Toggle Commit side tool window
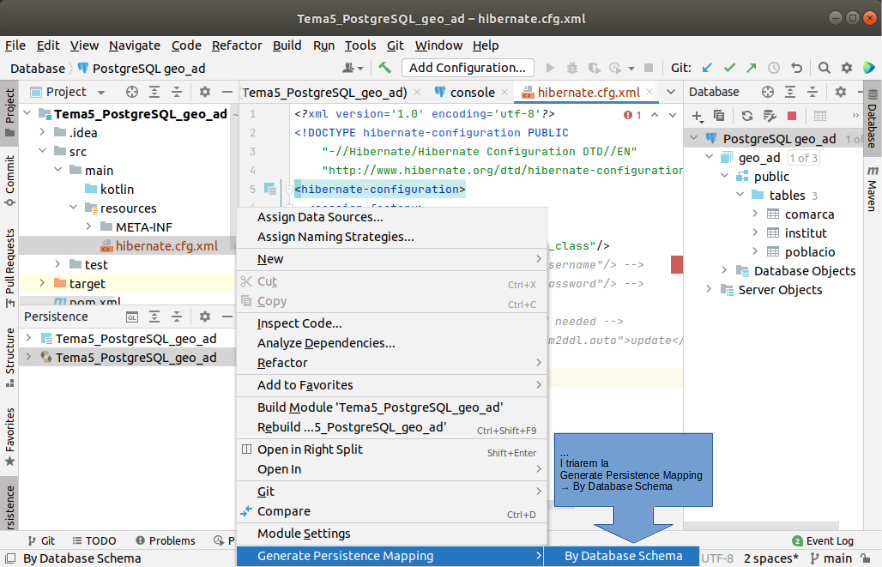The height and width of the screenshot is (567, 882). pyautogui.click(x=10, y=181)
